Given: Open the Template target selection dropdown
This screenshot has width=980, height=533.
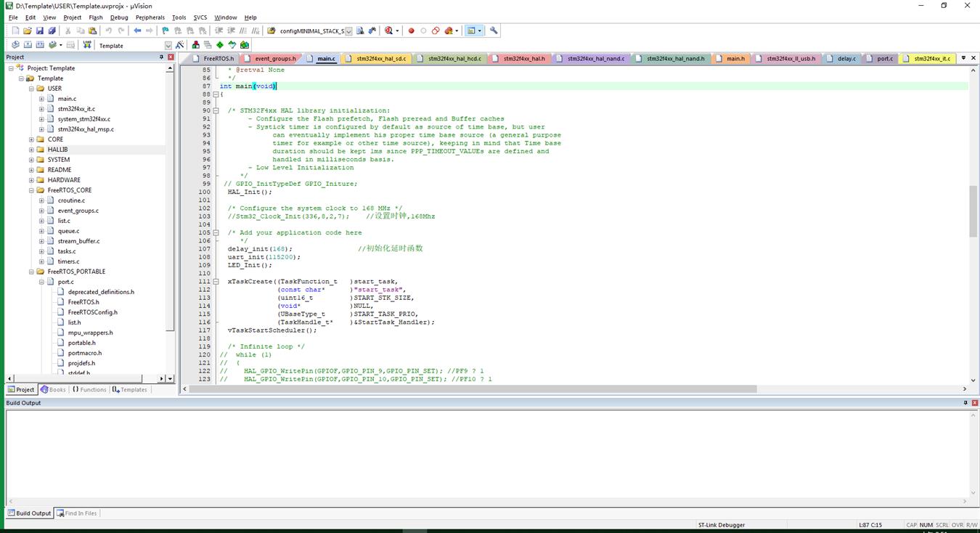Looking at the screenshot, I should (168, 46).
